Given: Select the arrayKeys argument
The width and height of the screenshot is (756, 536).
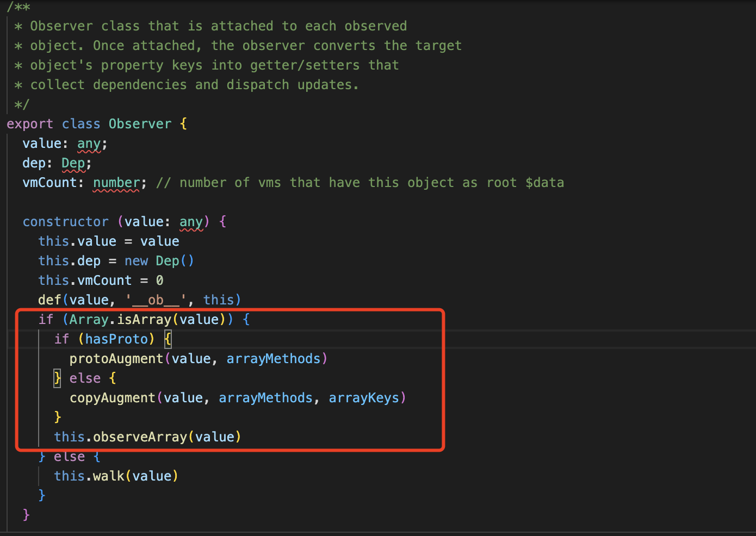Looking at the screenshot, I should pyautogui.click(x=364, y=398).
